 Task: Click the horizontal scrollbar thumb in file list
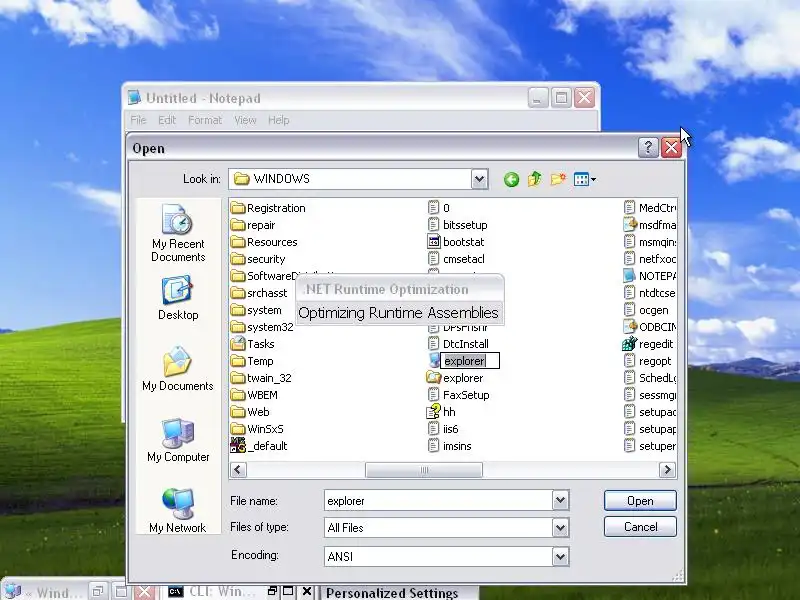coord(424,470)
